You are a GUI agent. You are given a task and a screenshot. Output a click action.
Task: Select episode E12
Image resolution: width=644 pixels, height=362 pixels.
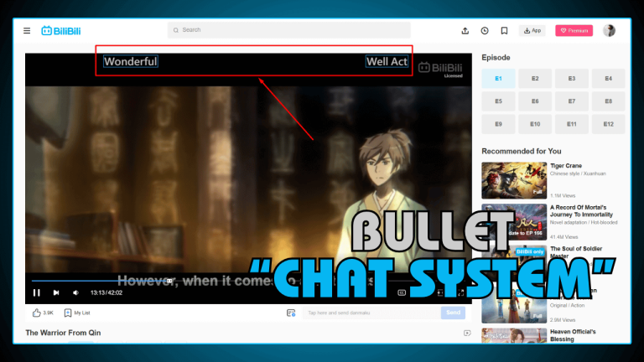point(608,124)
